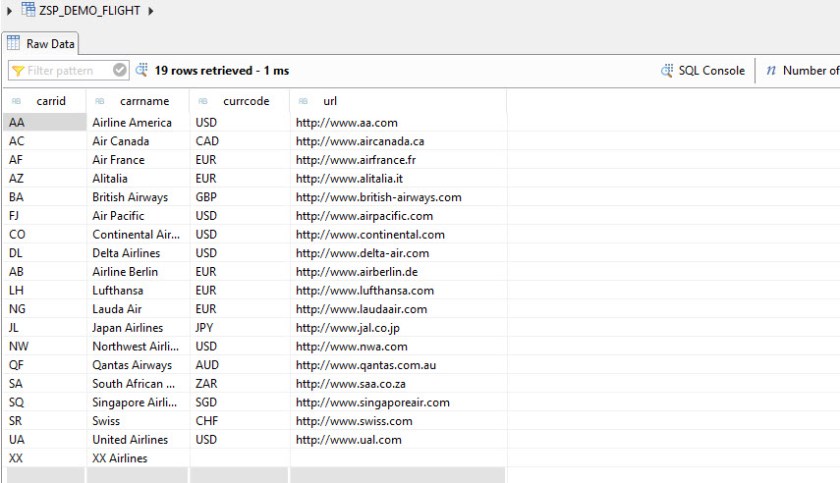The height and width of the screenshot is (483, 840).
Task: Click the ZAR currency cell
Action: click(239, 384)
